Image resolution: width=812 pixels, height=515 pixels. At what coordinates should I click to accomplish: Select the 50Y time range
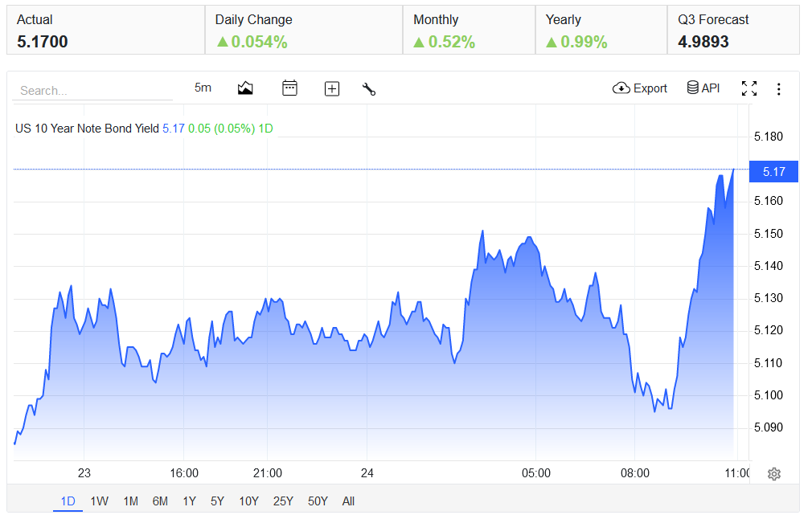coord(318,501)
